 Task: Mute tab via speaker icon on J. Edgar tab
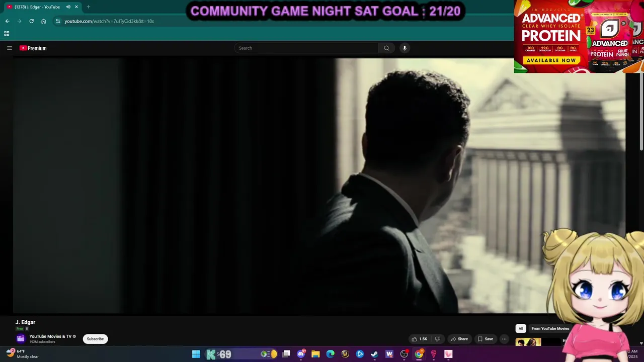point(68,7)
